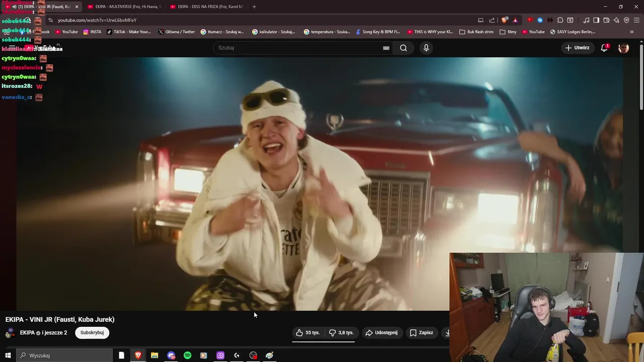Open the browser hamburger main menu
644x362 pixels.
[637, 20]
